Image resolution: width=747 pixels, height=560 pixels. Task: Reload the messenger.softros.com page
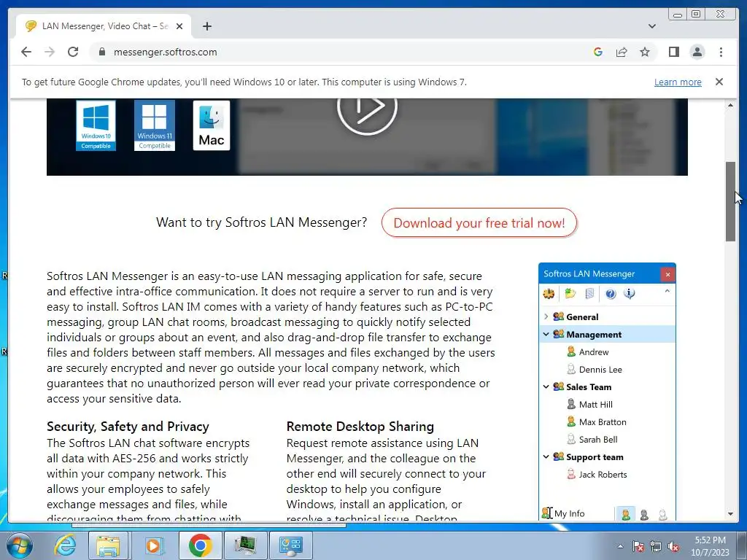coord(73,52)
